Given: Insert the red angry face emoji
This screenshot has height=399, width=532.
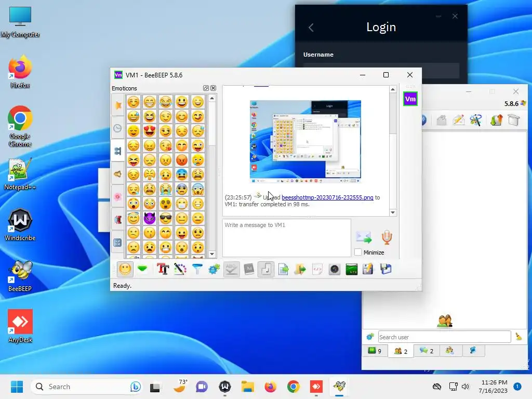Looking at the screenshot, I should click(x=182, y=160).
